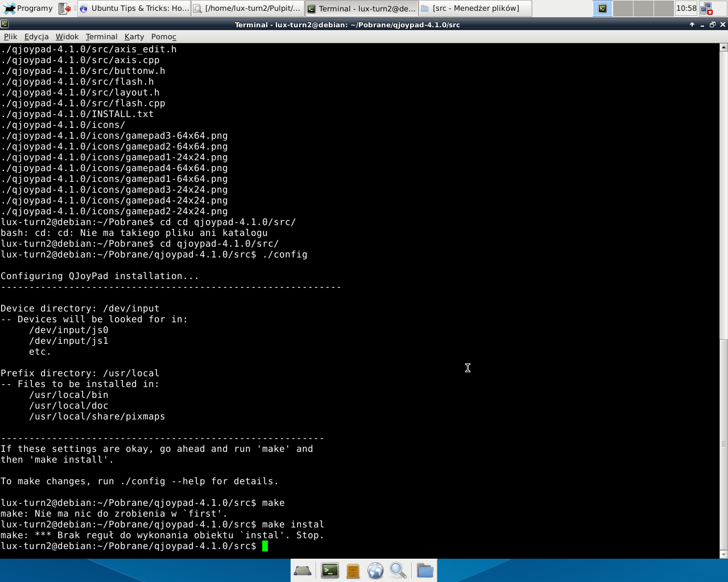Open the terminal window menu icon
This screenshot has height=582, width=728.
point(5,24)
